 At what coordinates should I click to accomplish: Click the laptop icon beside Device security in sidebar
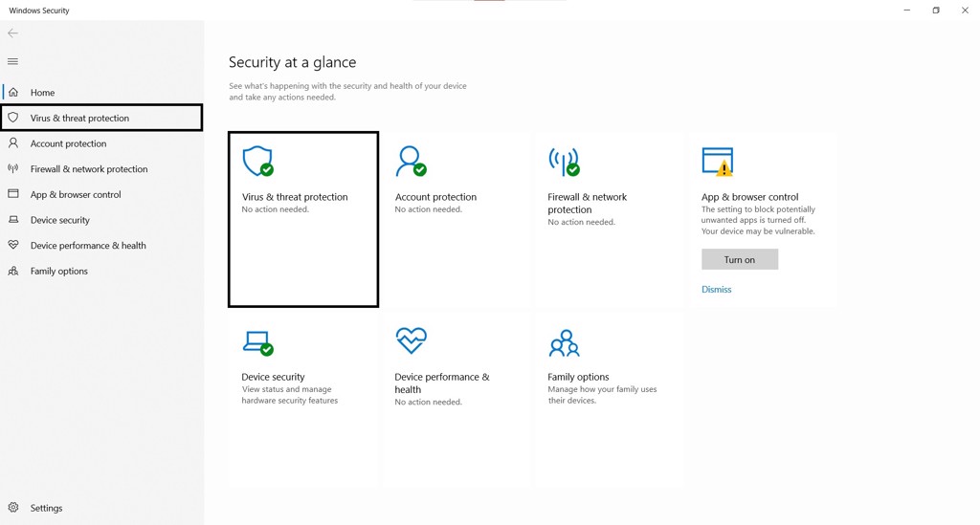13,220
